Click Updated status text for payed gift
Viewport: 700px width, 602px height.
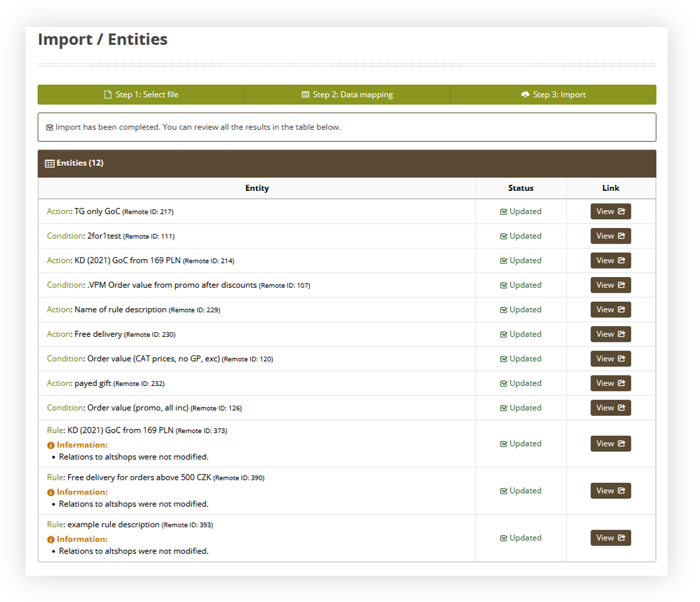pyautogui.click(x=525, y=383)
